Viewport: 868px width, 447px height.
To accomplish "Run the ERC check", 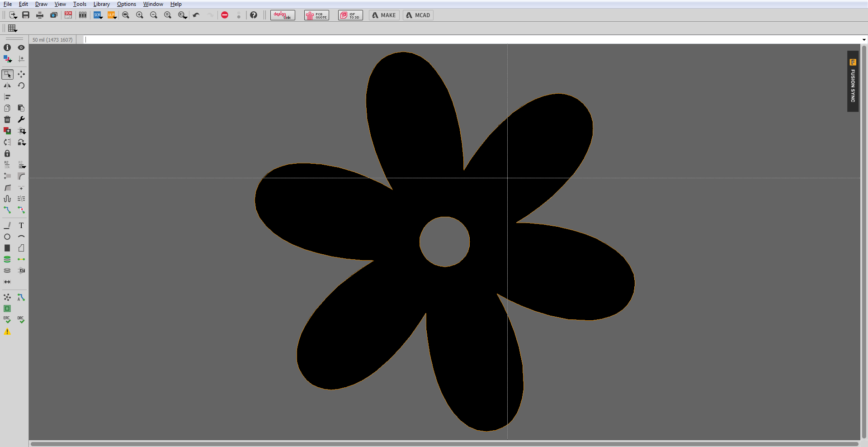I will (7, 320).
